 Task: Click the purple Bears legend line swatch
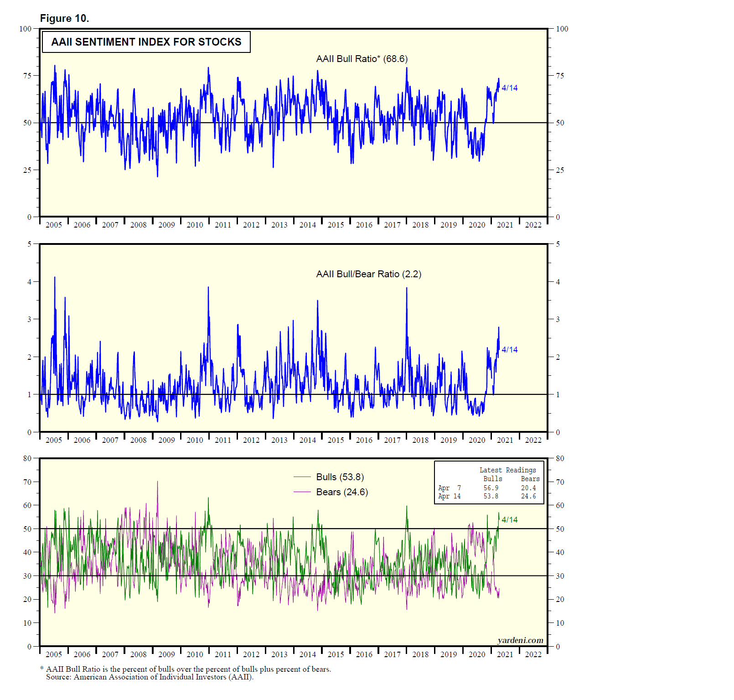[302, 492]
